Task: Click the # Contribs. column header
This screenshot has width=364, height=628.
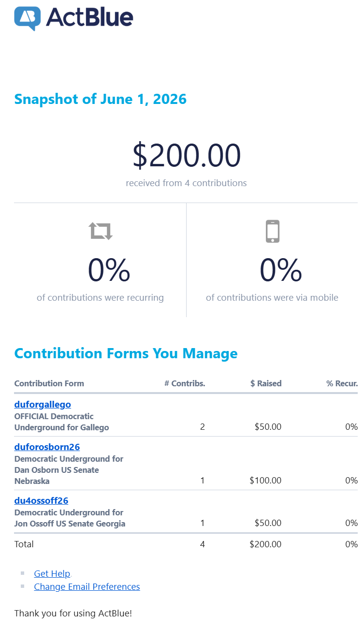Action: 185,383
